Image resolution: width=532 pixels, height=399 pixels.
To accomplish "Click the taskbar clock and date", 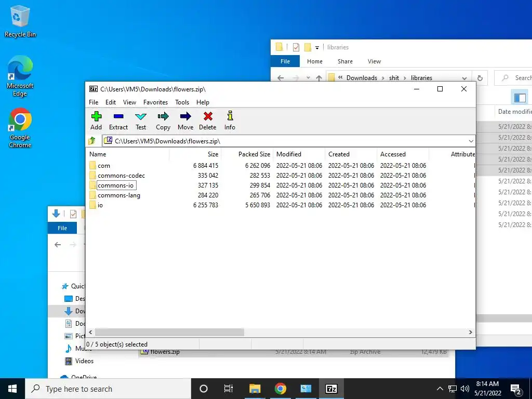I will tap(487, 389).
